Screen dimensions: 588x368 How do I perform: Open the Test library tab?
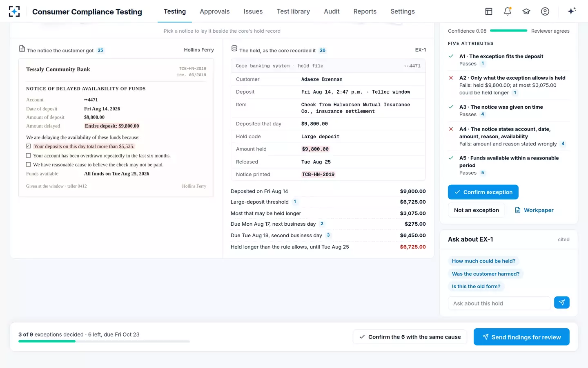pyautogui.click(x=293, y=11)
